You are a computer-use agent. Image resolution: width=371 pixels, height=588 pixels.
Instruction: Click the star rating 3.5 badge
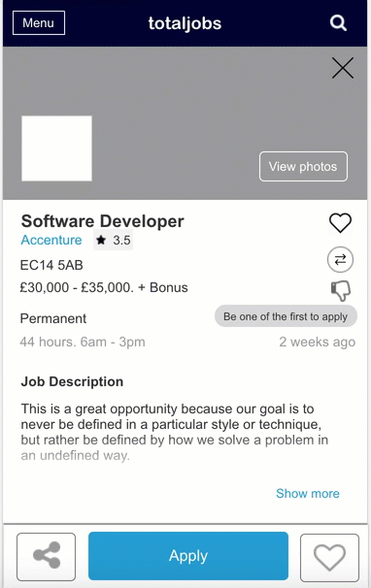point(113,240)
